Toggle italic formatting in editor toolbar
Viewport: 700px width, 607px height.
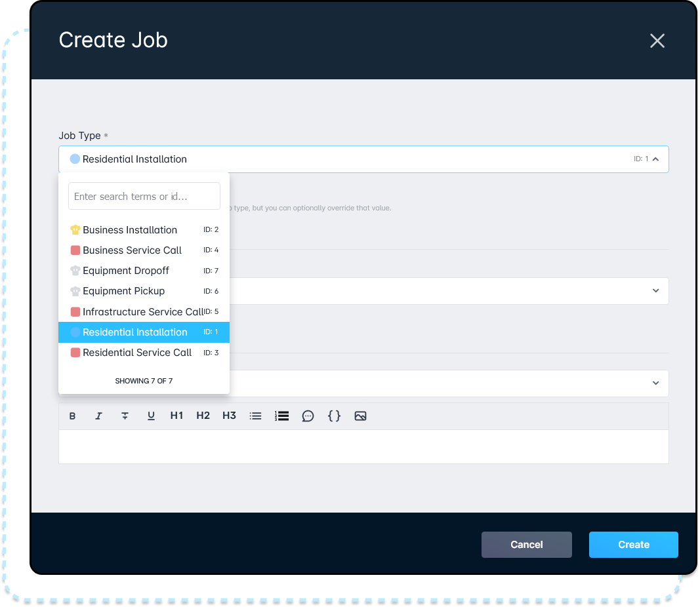pyautogui.click(x=98, y=416)
